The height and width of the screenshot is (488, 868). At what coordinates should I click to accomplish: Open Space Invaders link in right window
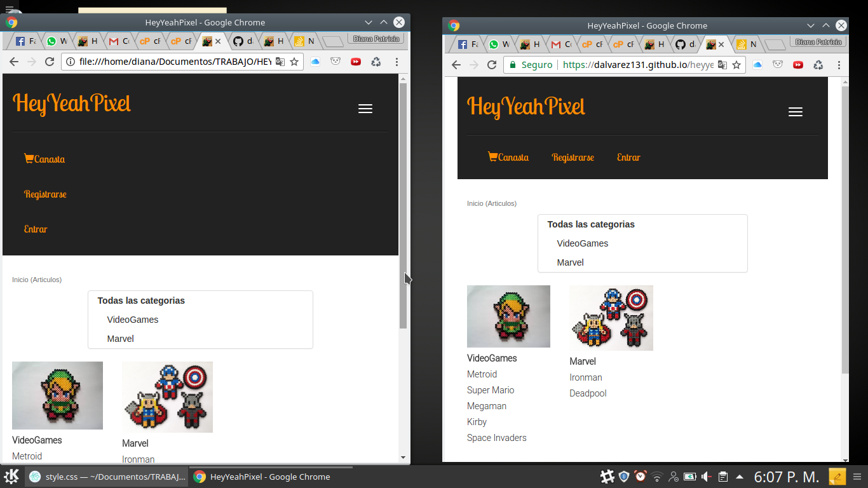coord(497,438)
